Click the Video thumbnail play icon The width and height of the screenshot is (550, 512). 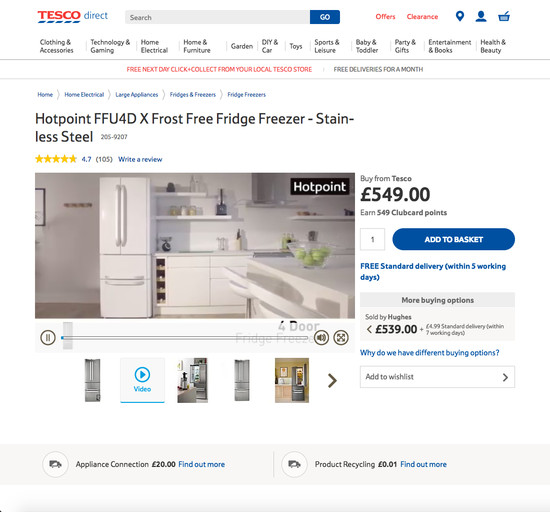tap(142, 375)
